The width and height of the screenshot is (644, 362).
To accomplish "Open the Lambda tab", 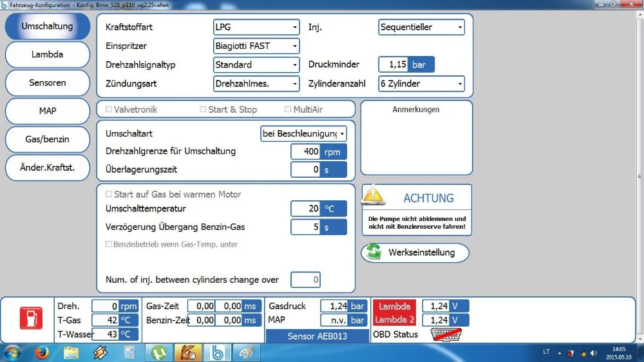I will (x=48, y=54).
